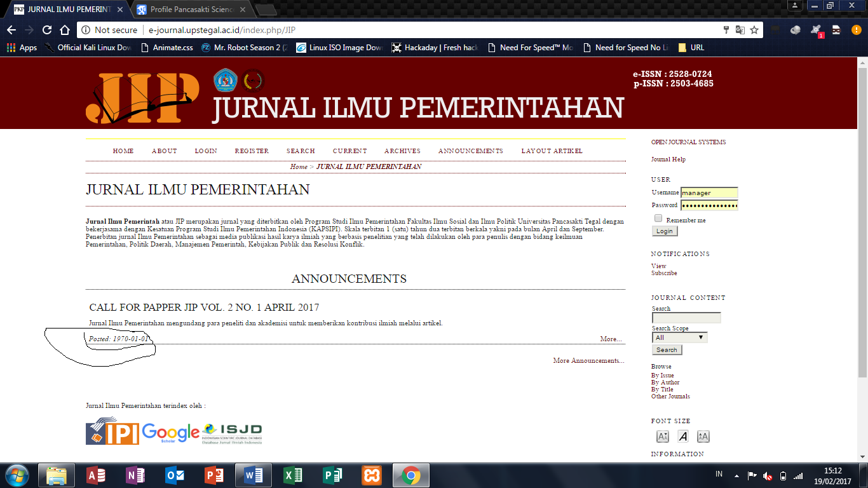
Task: Bookmark this page with the star icon
Action: (x=754, y=30)
